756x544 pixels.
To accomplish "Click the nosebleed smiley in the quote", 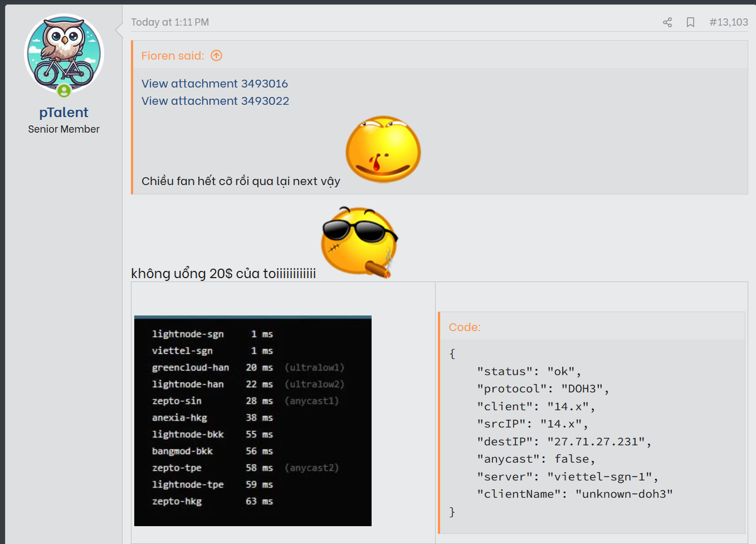I will click(383, 149).
